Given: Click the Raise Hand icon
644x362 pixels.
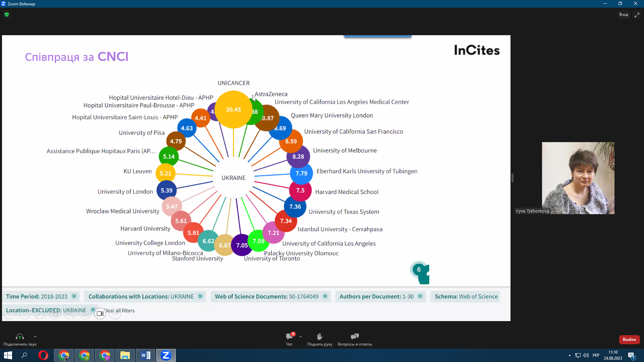Looking at the screenshot, I should [320, 336].
